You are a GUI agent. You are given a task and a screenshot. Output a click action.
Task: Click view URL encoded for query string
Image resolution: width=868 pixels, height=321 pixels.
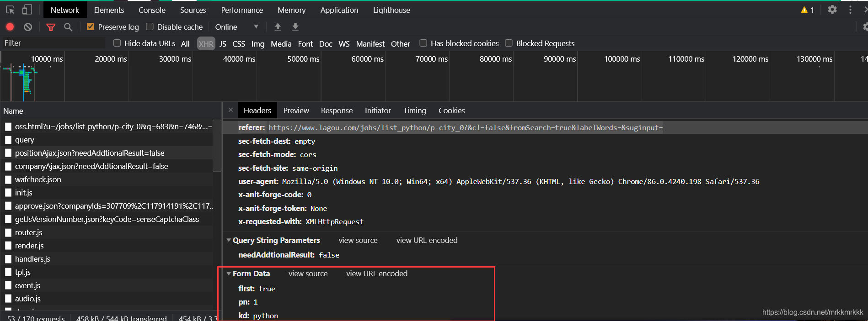427,240
